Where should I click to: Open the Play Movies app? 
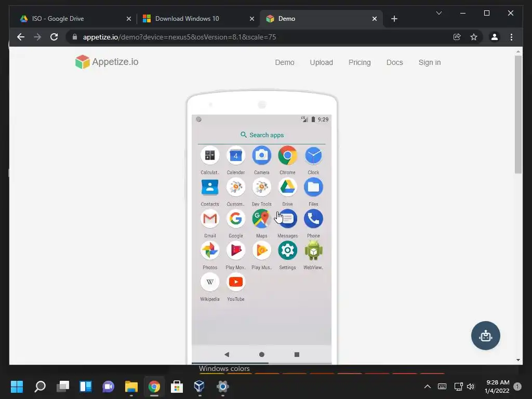point(236,250)
